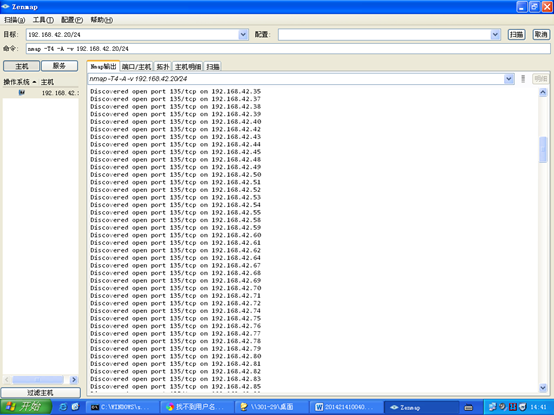This screenshot has width=554, height=415.
Task: Open the 开始 Start menu
Action: [25, 407]
